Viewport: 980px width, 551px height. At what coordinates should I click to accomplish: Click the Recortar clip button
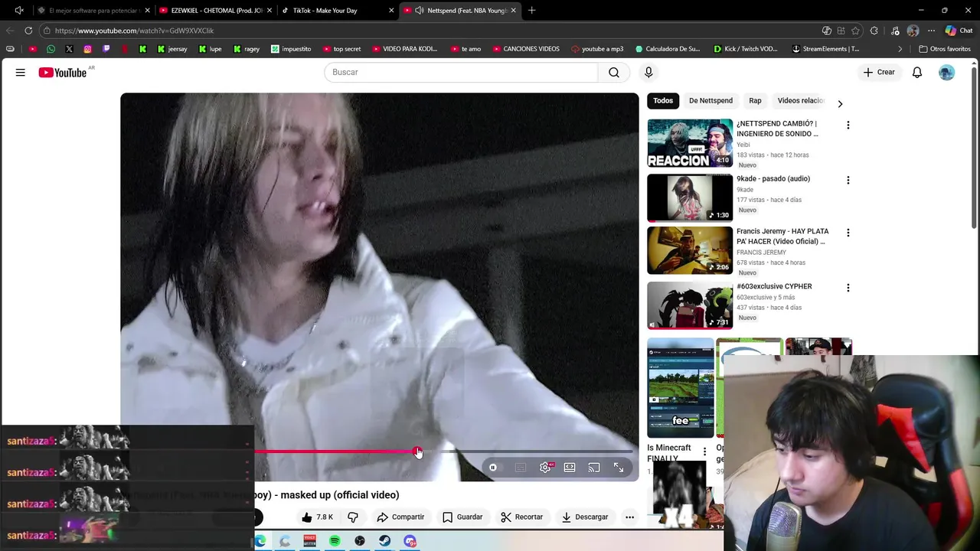(x=522, y=517)
